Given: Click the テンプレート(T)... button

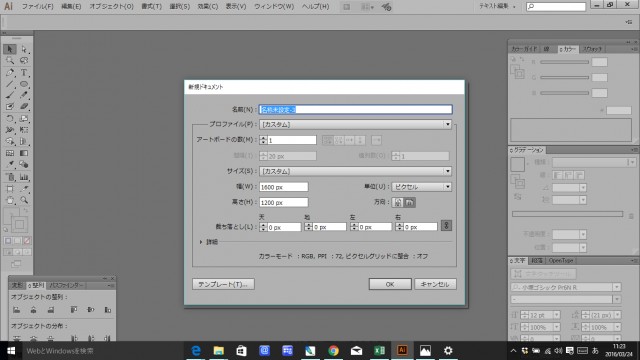Looking at the screenshot, I should [x=223, y=284].
